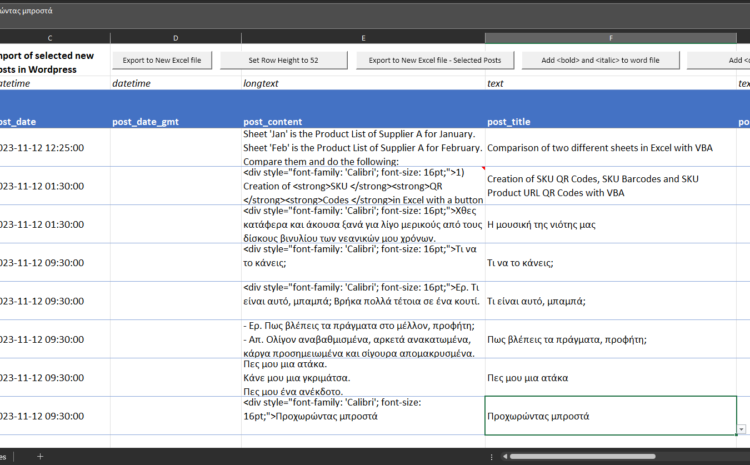This screenshot has width=750, height=465.
Task: Select content cell with div ending 'Τι να το κάνεις;'
Action: (x=363, y=262)
